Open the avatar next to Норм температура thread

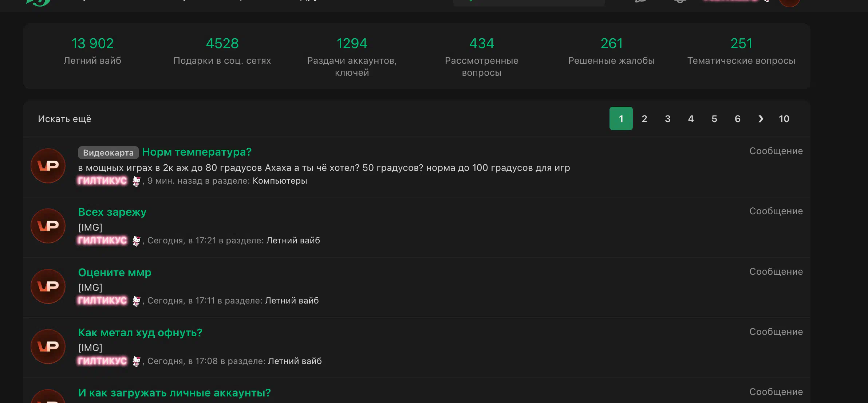48,166
